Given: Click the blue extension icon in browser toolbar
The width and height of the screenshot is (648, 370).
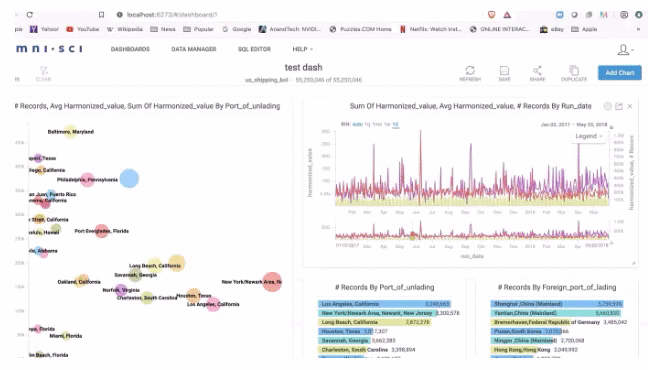Looking at the screenshot, I should [x=560, y=14].
